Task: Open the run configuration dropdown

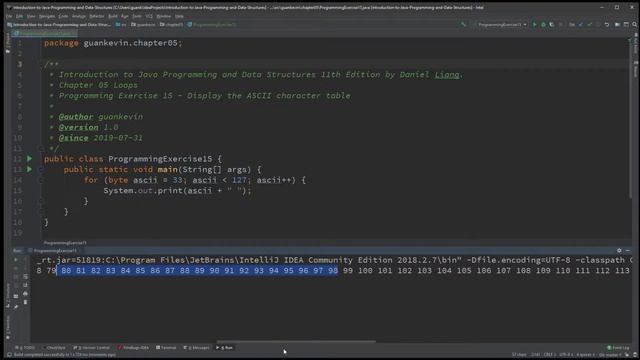Action: click(x=502, y=24)
